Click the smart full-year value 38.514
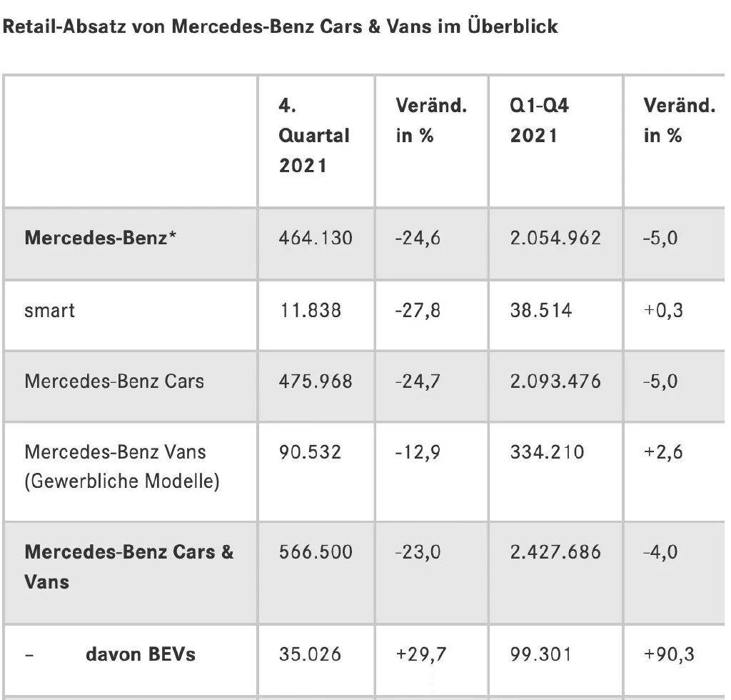Screen dimensions: 731x700 tap(540, 310)
